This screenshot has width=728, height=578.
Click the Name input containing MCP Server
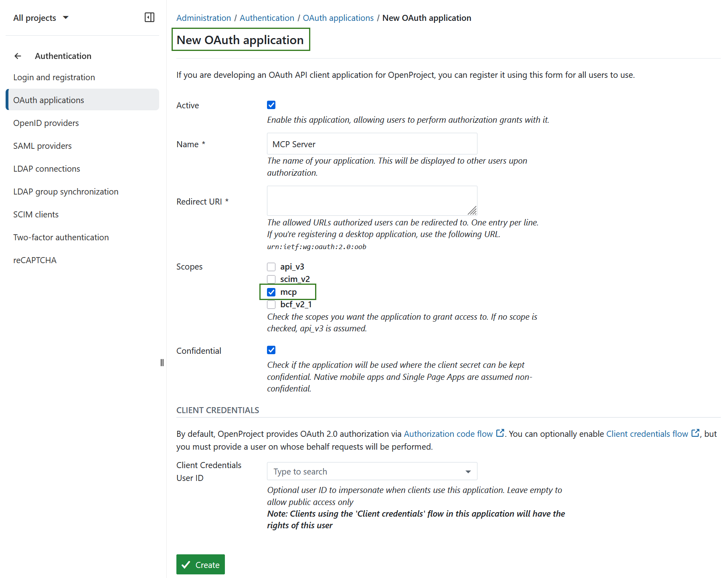372,144
